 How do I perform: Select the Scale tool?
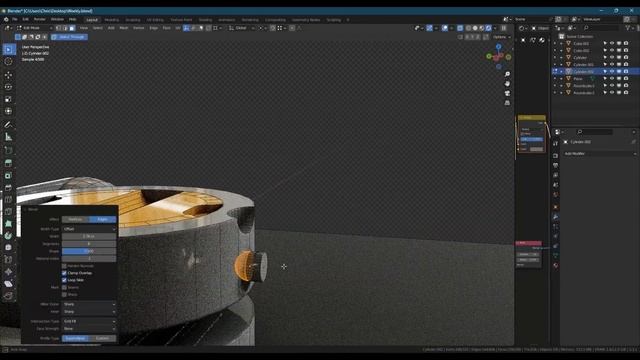point(8,99)
